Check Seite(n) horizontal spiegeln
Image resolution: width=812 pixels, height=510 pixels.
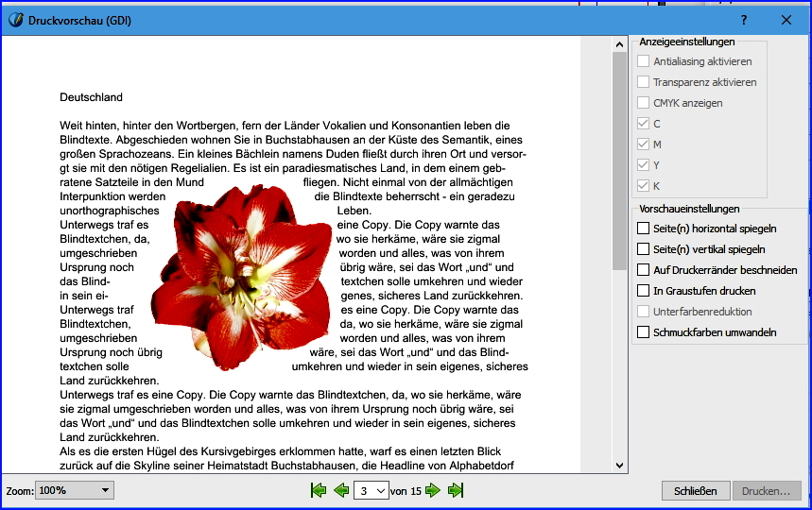[x=643, y=229]
